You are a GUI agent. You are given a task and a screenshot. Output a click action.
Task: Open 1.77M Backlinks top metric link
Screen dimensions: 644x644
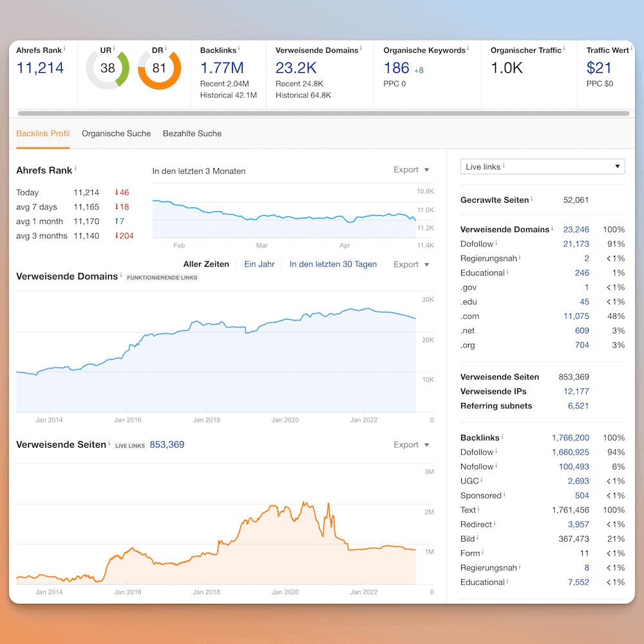coord(222,68)
